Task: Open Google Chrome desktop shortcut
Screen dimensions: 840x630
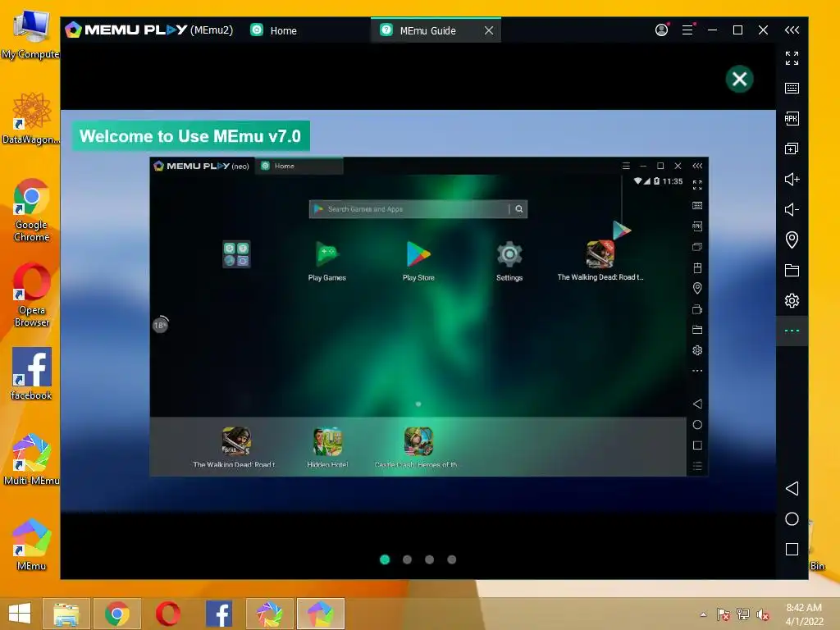Action: tap(31, 210)
